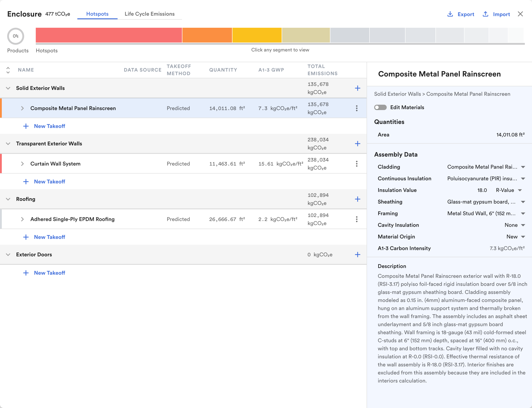Screen dimensions: 532x408
Task: Select the beige hotspot bar segment
Action: tap(306, 35)
